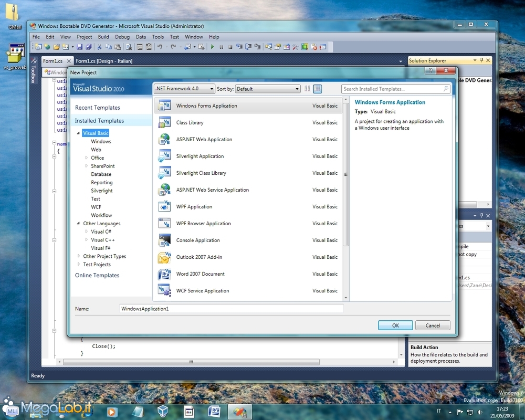Expand the SharePoint template node
This screenshot has height=420, width=525.
tap(87, 166)
